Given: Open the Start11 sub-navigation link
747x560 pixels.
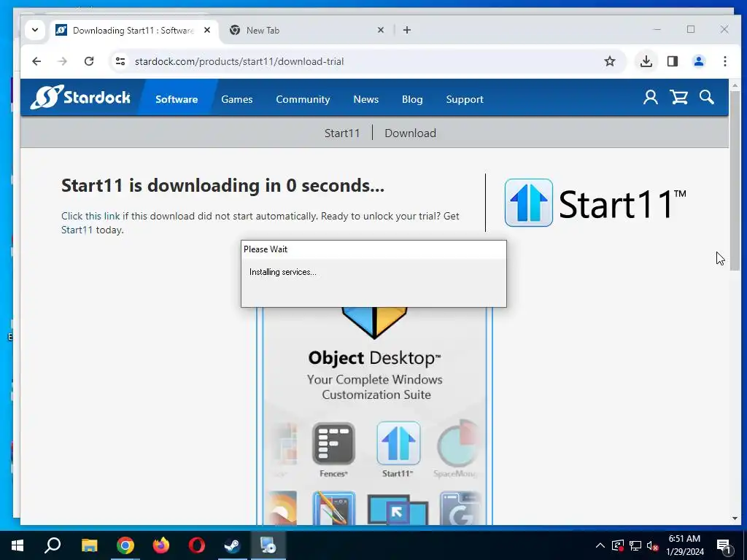Looking at the screenshot, I should coord(342,133).
